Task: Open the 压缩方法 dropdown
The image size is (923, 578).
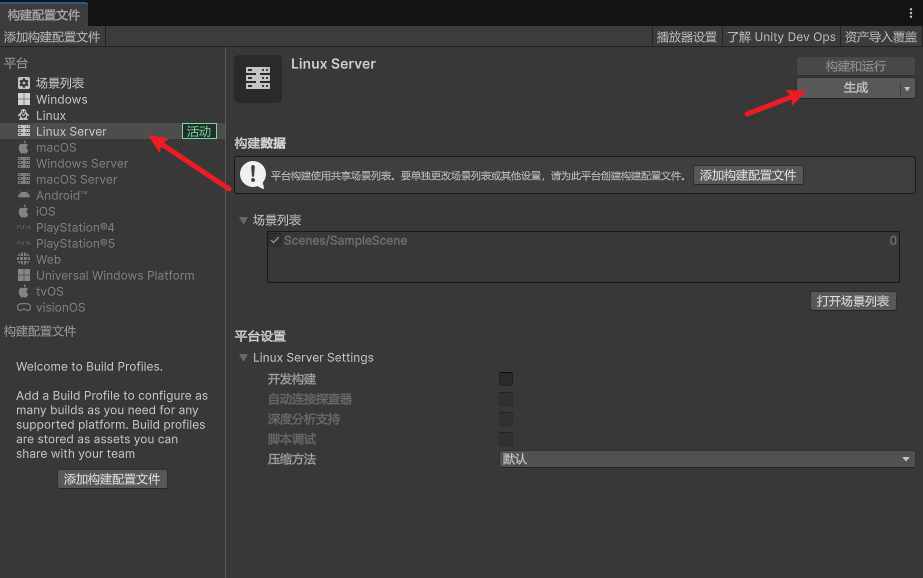Action: [707, 459]
